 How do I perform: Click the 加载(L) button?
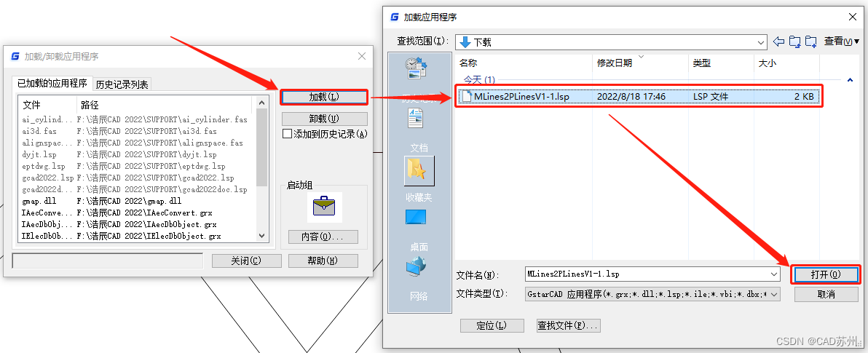[324, 97]
